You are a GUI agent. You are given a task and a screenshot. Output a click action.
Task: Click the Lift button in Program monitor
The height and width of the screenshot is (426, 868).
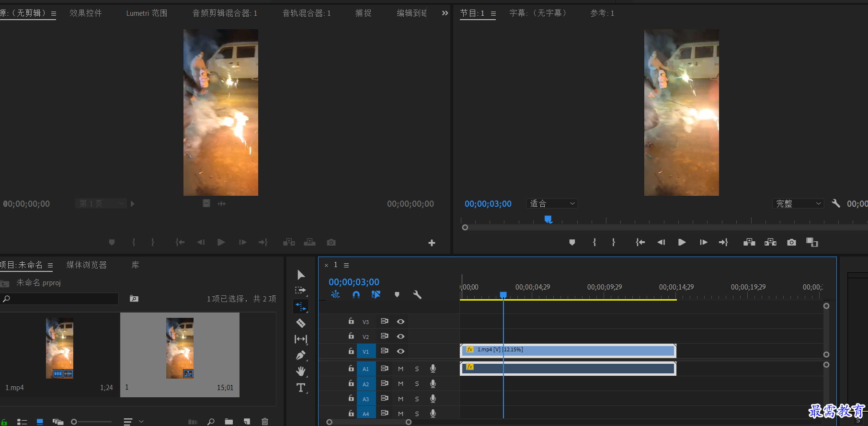[x=749, y=243]
